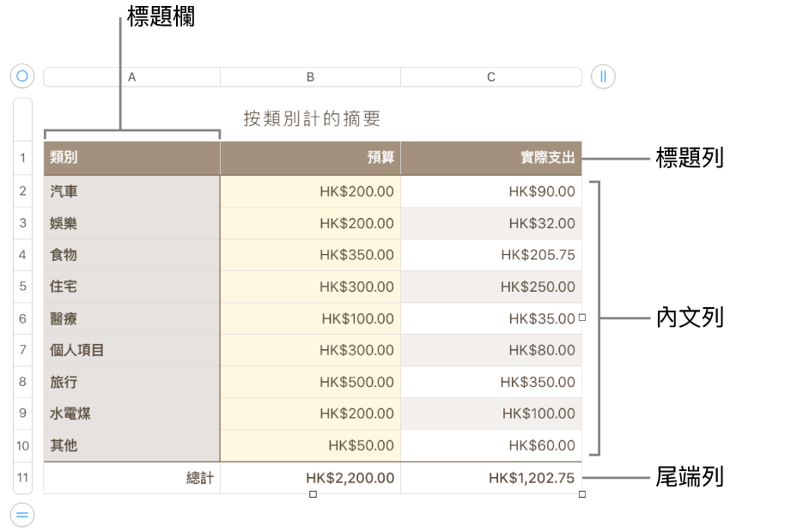Click actual cell HK$250.00
797x532 pixels.
pyautogui.click(x=491, y=287)
